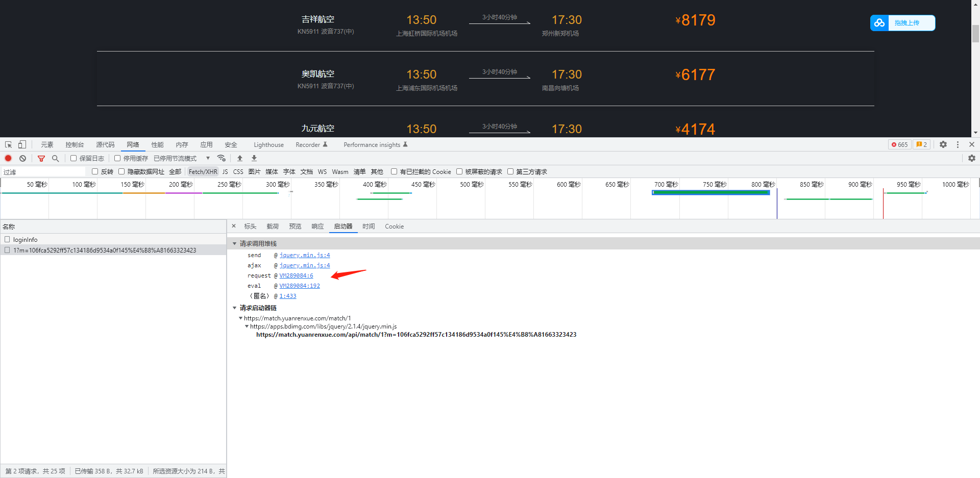Open VM289084:6 request stack link
This screenshot has height=478, width=980.
pos(296,275)
